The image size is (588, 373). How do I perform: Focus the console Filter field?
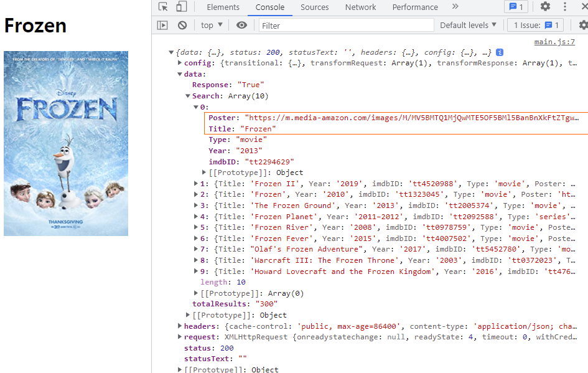point(346,26)
